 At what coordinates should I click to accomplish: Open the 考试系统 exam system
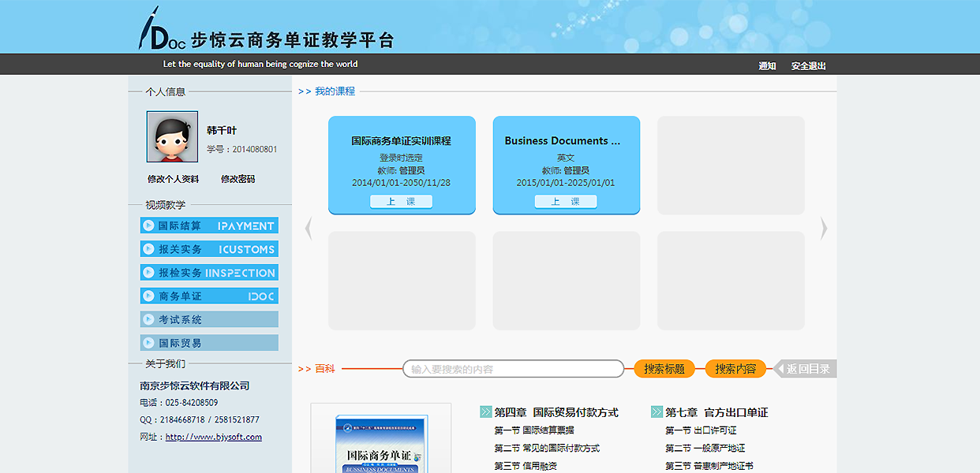point(209,319)
